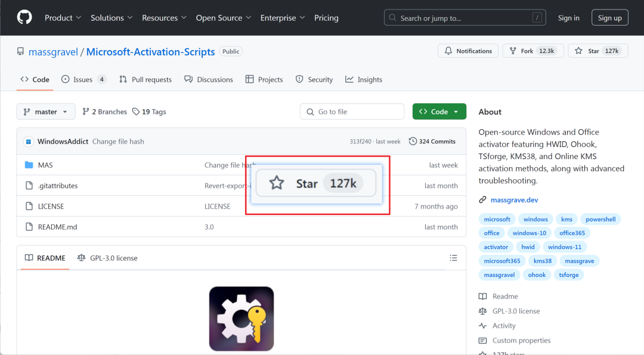
Task: View the 2 Branches link
Action: point(105,111)
